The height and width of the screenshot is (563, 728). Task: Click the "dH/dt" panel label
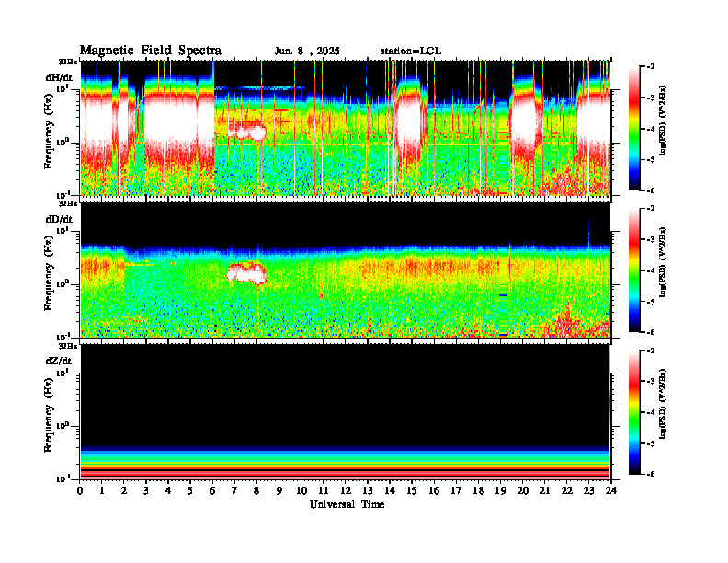click(x=59, y=77)
